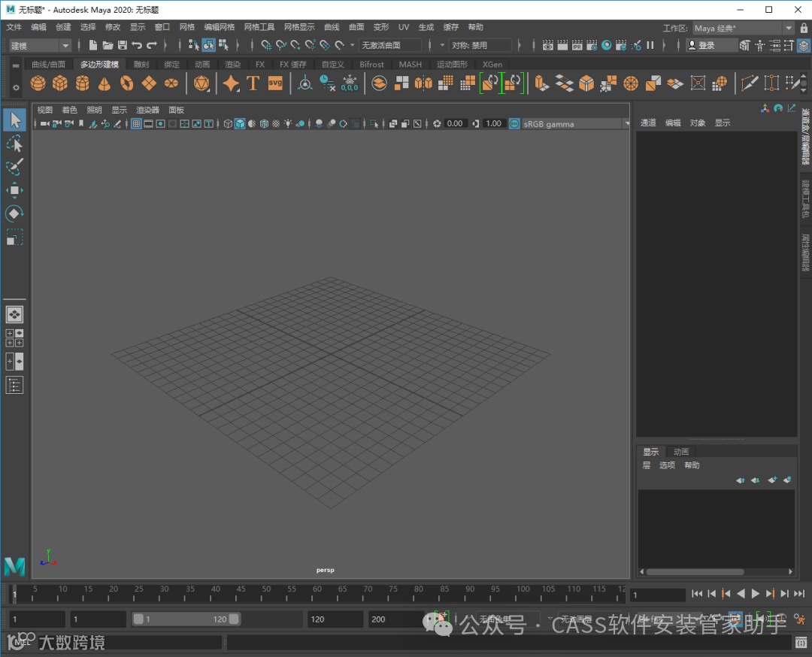Click the polygon Type (T) tool icon

tap(253, 83)
